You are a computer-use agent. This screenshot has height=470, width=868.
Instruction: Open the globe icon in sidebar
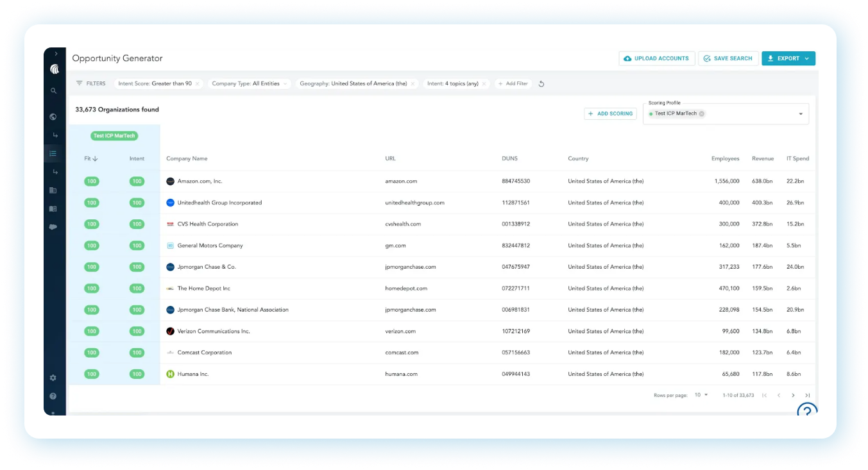tap(53, 117)
